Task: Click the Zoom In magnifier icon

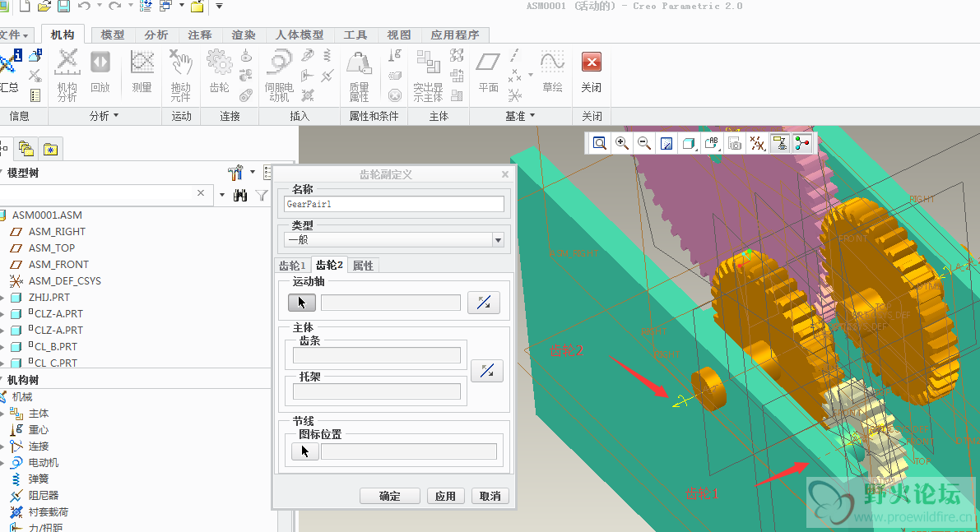Action: [622, 144]
